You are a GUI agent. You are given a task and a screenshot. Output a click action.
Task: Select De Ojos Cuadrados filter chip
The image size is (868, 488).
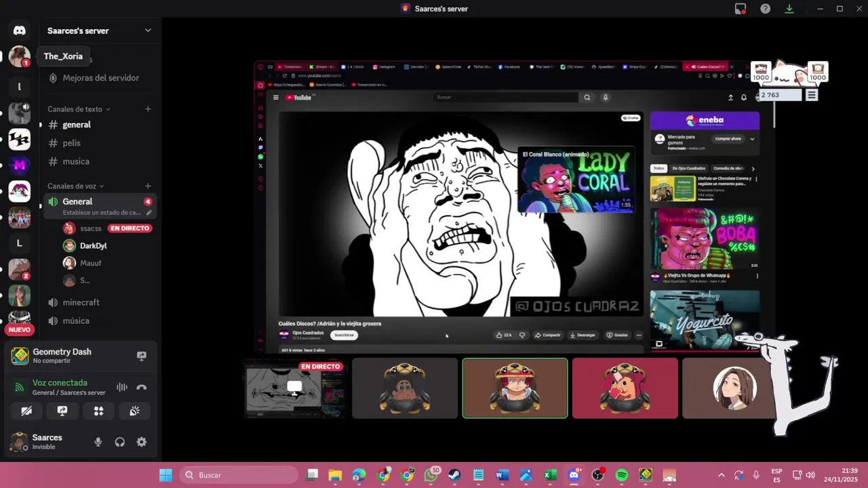tap(689, 168)
